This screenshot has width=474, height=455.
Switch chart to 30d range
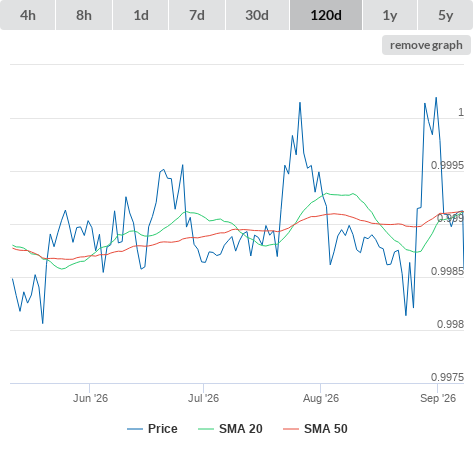pos(257,15)
